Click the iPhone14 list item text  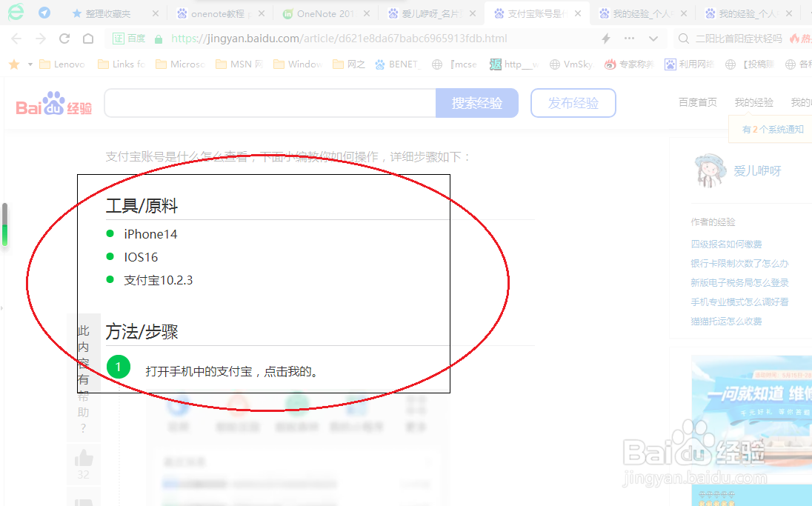150,234
